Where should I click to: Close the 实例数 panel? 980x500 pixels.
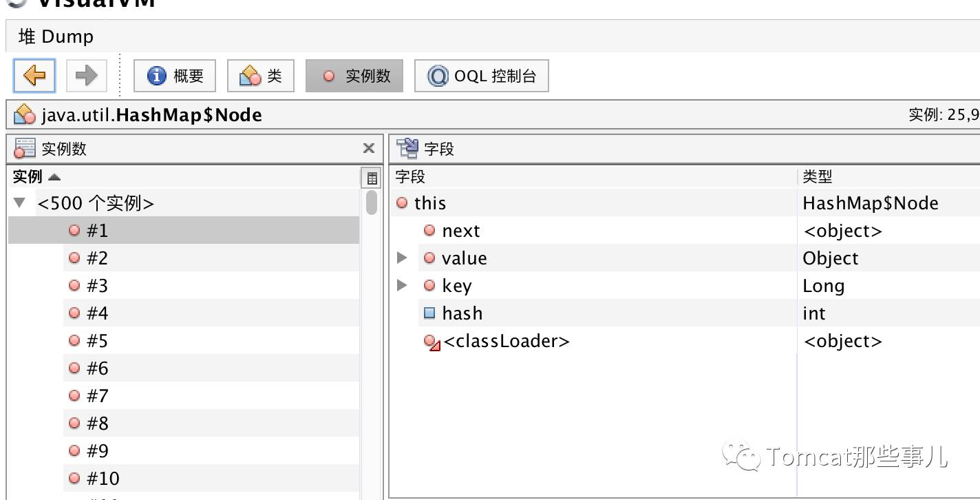[x=369, y=148]
